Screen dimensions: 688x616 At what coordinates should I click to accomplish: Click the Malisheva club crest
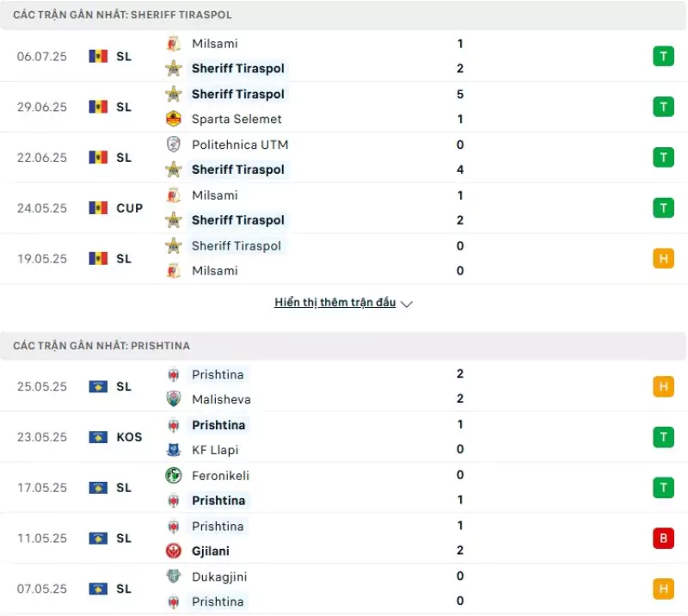tap(174, 398)
